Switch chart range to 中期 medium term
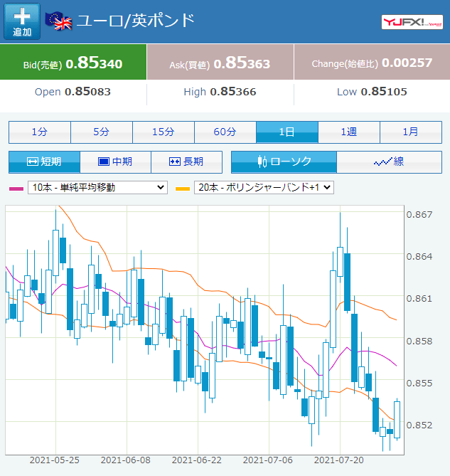Screen dimensions: 450x476 [x=116, y=162]
